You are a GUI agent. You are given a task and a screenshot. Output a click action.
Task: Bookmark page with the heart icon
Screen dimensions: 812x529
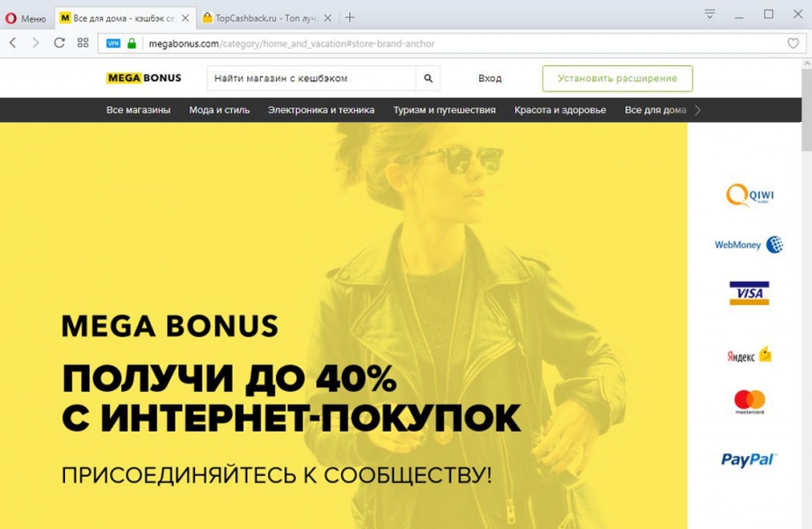pos(793,43)
